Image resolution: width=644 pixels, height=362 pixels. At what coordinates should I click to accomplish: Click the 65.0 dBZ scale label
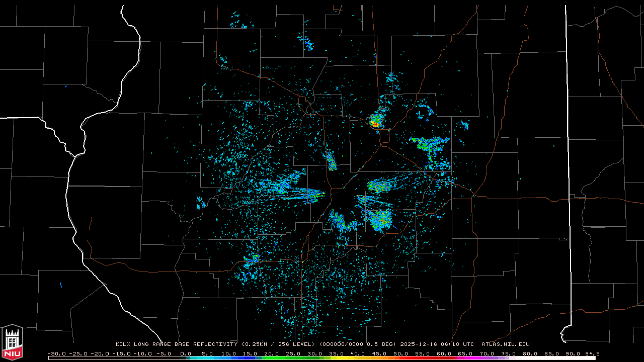point(465,353)
